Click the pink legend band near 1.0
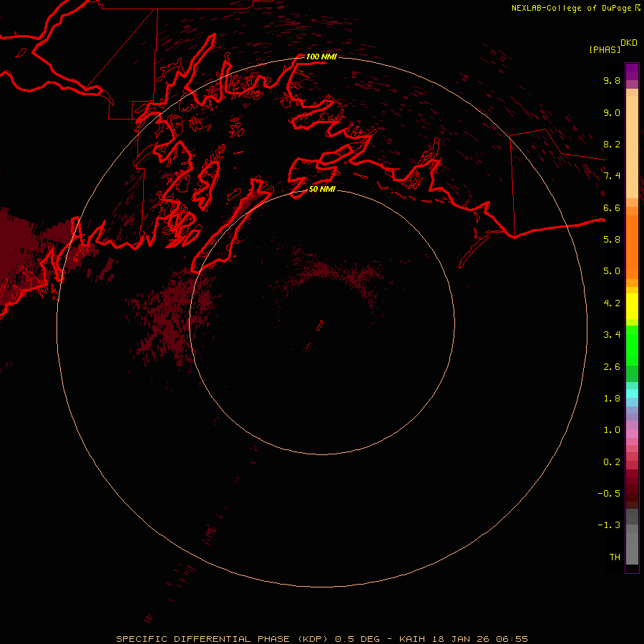This screenshot has height=644, width=644. coord(632,434)
